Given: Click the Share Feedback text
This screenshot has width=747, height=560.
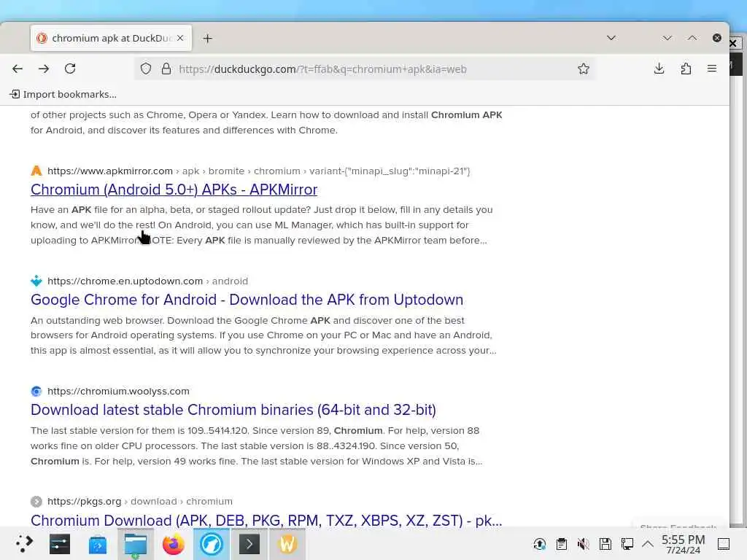Looking at the screenshot, I should click(678, 526).
